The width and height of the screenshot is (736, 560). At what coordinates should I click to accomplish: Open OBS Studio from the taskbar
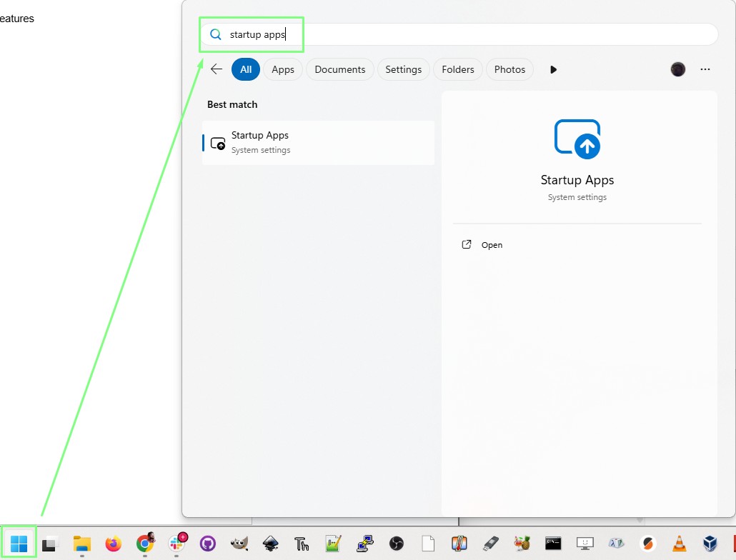click(397, 544)
